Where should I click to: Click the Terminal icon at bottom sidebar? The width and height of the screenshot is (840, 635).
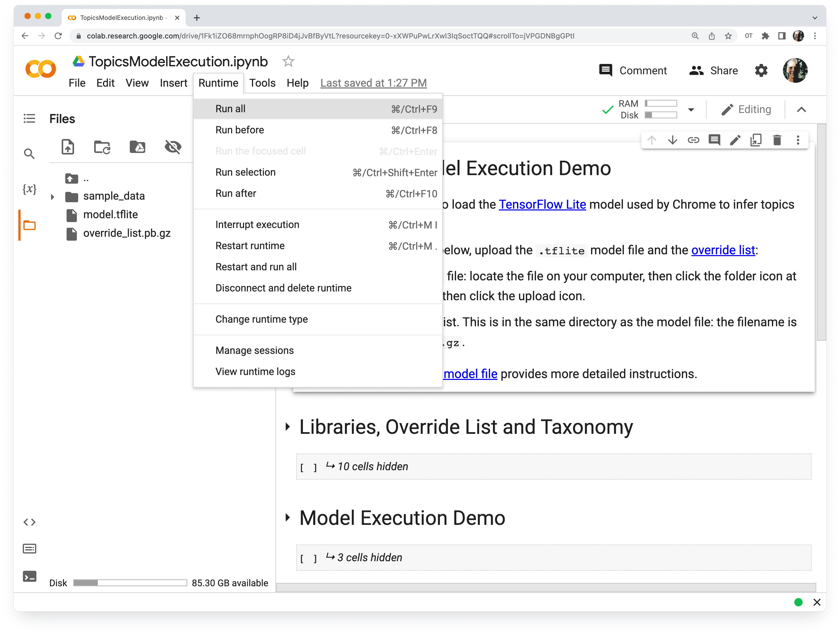point(29,576)
